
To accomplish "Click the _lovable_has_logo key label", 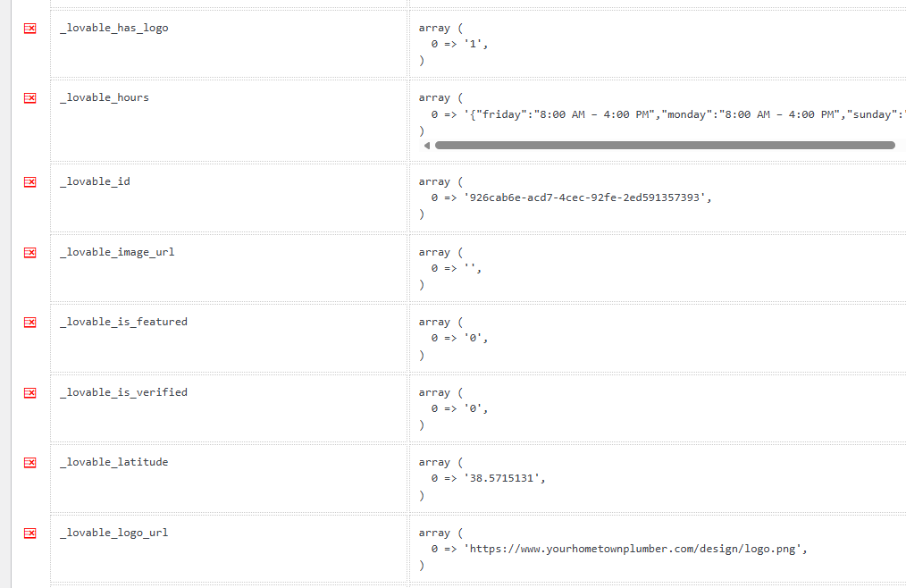I will tap(113, 28).
